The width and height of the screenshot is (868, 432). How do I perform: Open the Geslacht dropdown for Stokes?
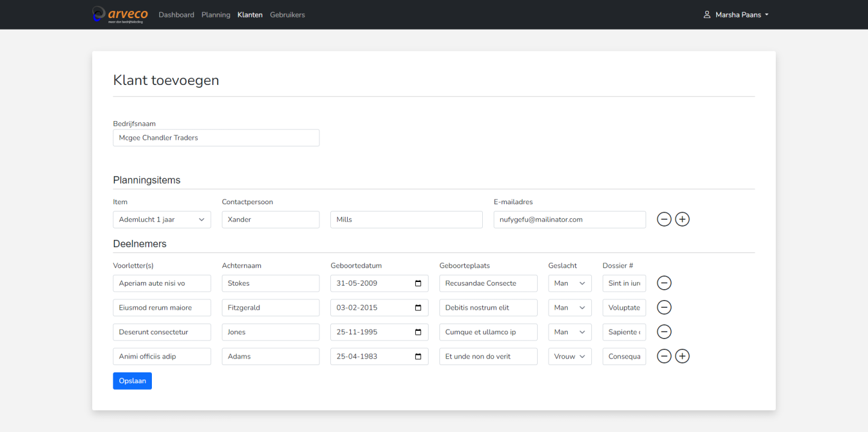click(x=570, y=283)
